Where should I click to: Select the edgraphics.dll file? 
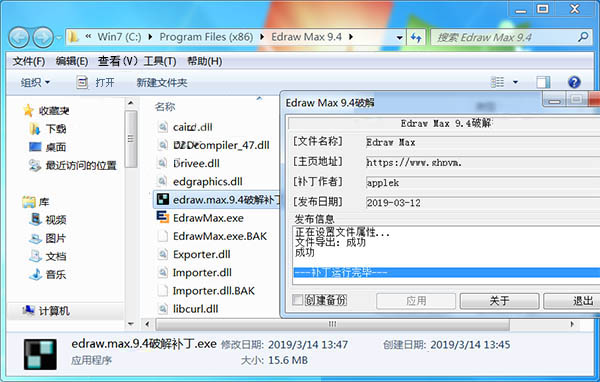(x=208, y=181)
